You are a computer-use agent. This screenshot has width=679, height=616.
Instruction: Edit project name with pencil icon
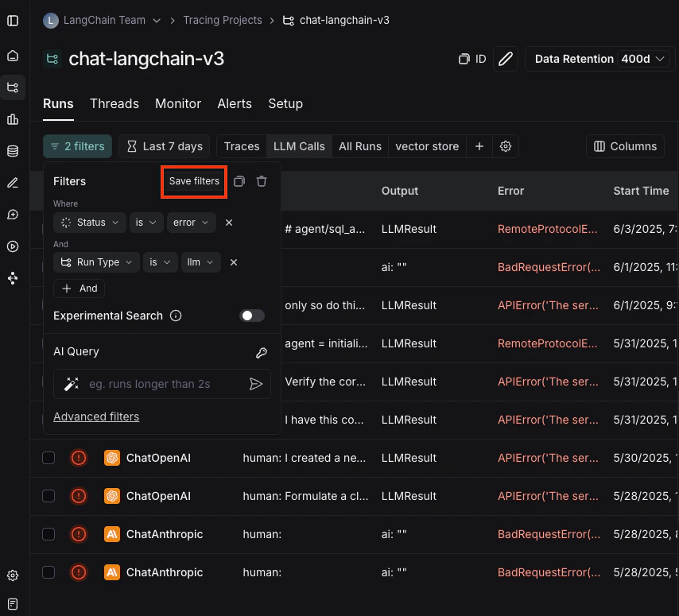coord(506,59)
